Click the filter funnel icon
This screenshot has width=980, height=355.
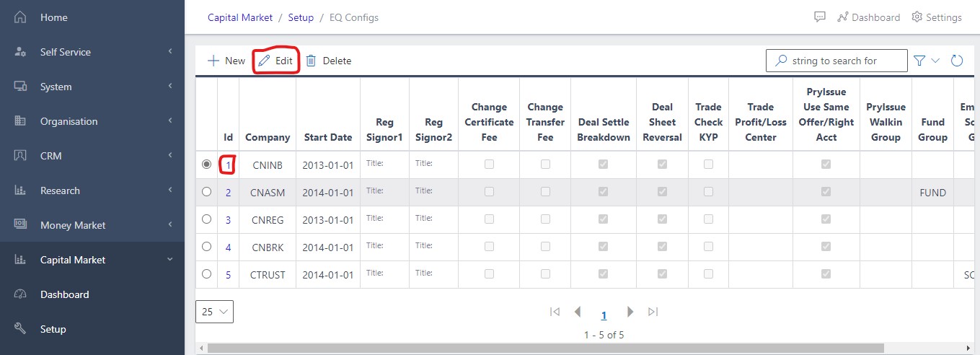[x=919, y=61]
